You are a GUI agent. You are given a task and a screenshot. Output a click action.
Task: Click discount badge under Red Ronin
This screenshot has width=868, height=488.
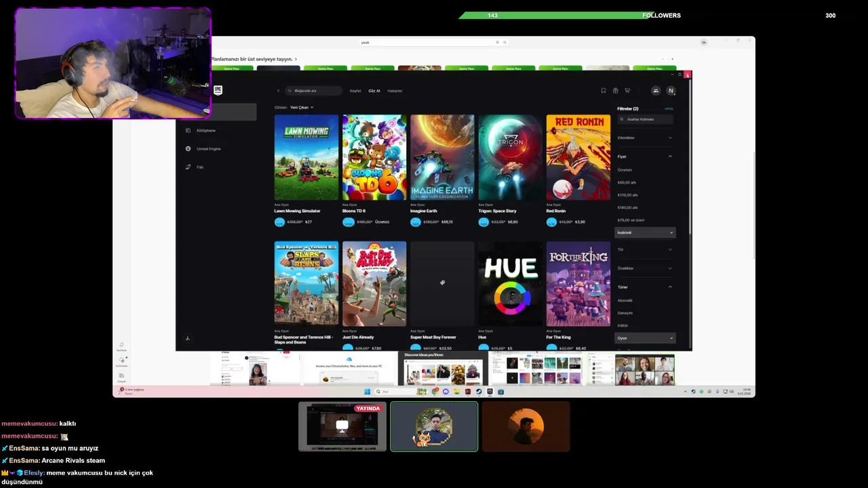551,222
